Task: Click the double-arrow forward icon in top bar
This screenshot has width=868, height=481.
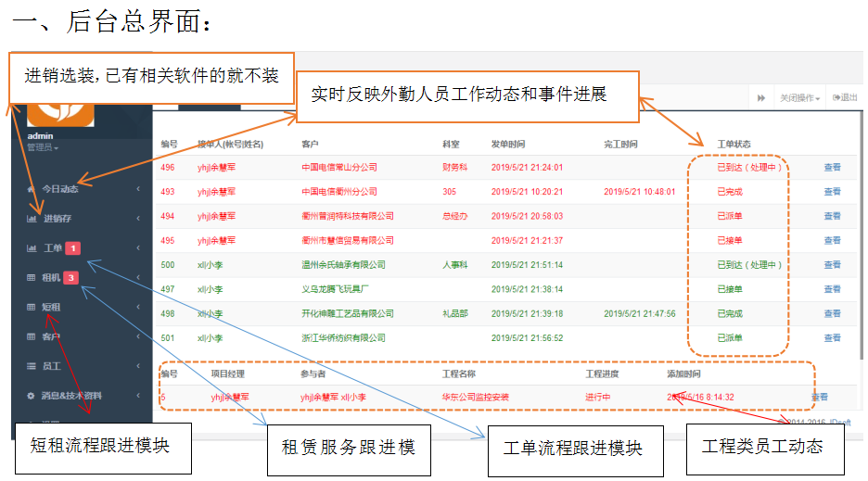Action: pos(761,98)
